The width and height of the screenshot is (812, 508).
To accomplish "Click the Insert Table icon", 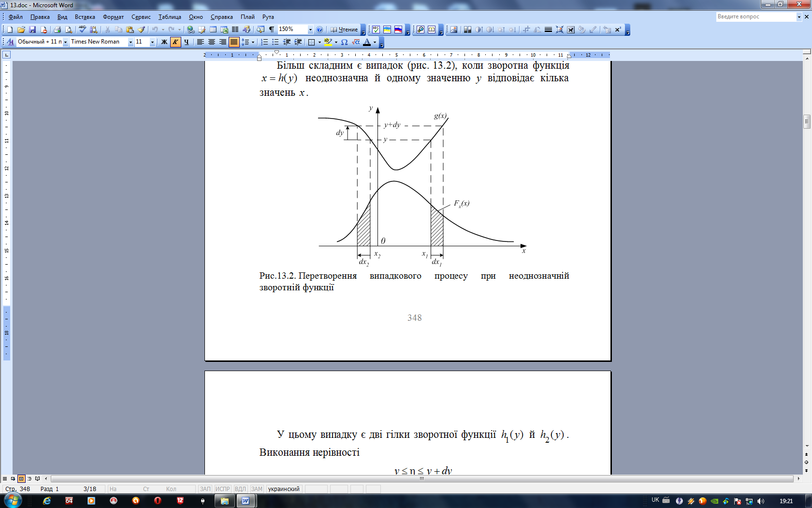I will (213, 30).
